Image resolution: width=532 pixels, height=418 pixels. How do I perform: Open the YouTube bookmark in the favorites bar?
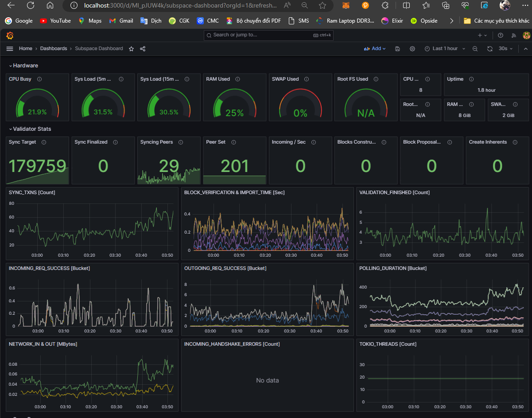click(54, 20)
